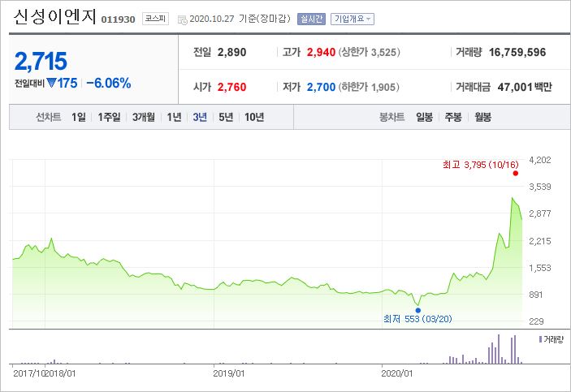Open the 기업개요 dropdown

353,19
